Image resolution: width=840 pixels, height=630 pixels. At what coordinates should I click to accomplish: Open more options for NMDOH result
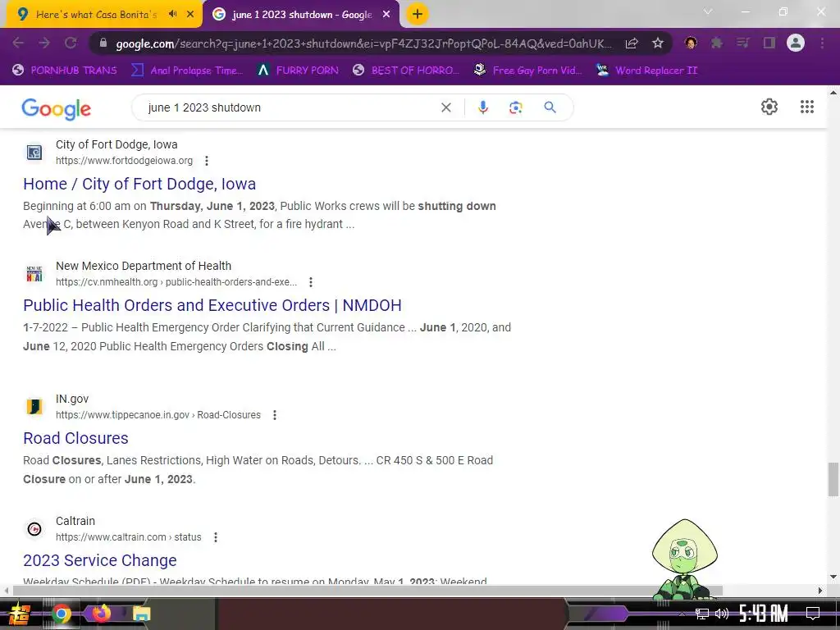311,282
